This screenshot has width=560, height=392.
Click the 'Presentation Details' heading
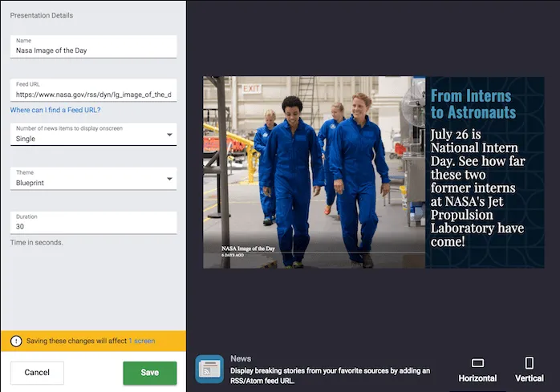pyautogui.click(x=42, y=15)
